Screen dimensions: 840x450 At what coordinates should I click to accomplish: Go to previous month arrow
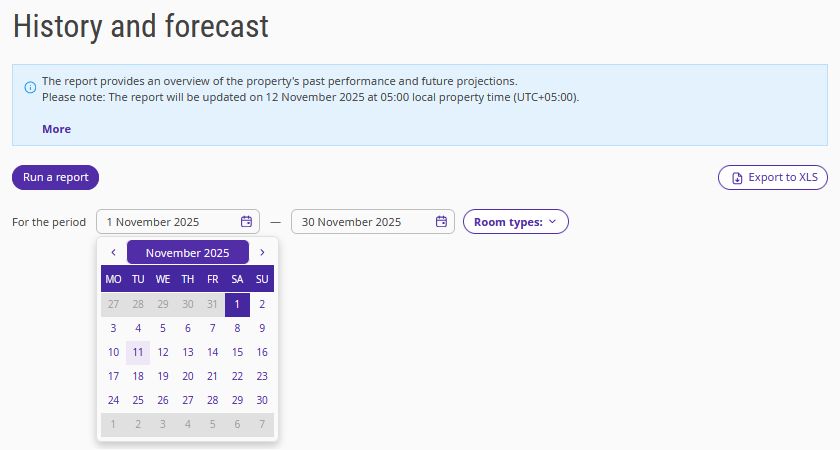click(113, 252)
